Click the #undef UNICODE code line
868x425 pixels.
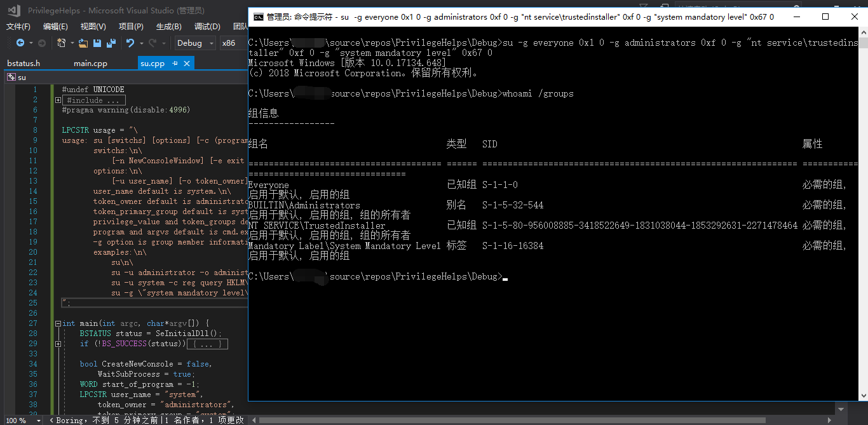[x=93, y=90]
